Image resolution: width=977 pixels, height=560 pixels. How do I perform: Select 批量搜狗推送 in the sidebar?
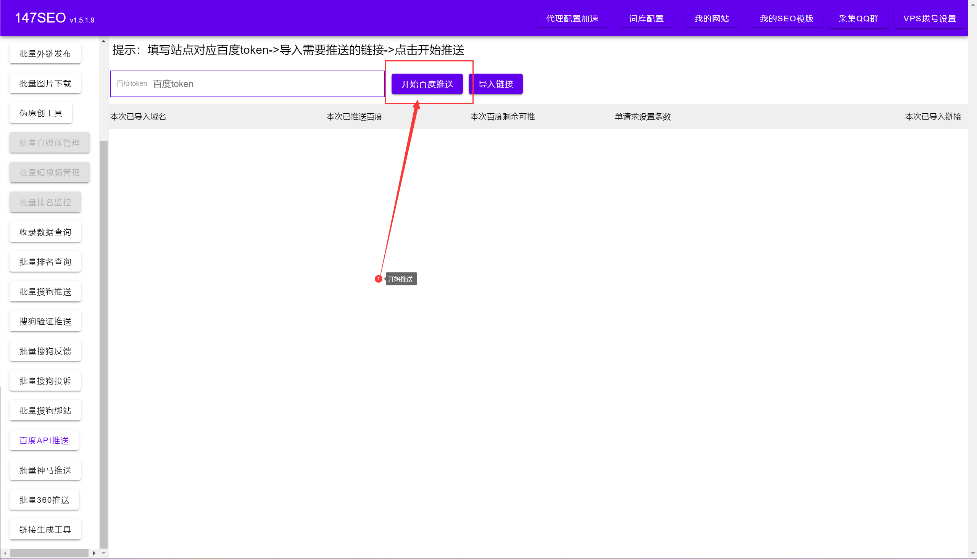[x=45, y=291]
